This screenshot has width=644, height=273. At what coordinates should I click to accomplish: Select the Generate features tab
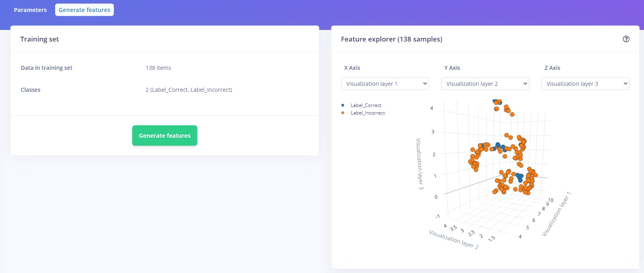click(84, 10)
